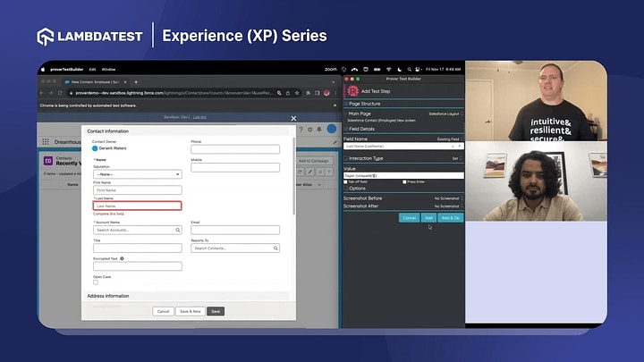Click the Apple menu icon
This screenshot has height=362, width=644.
43,70
